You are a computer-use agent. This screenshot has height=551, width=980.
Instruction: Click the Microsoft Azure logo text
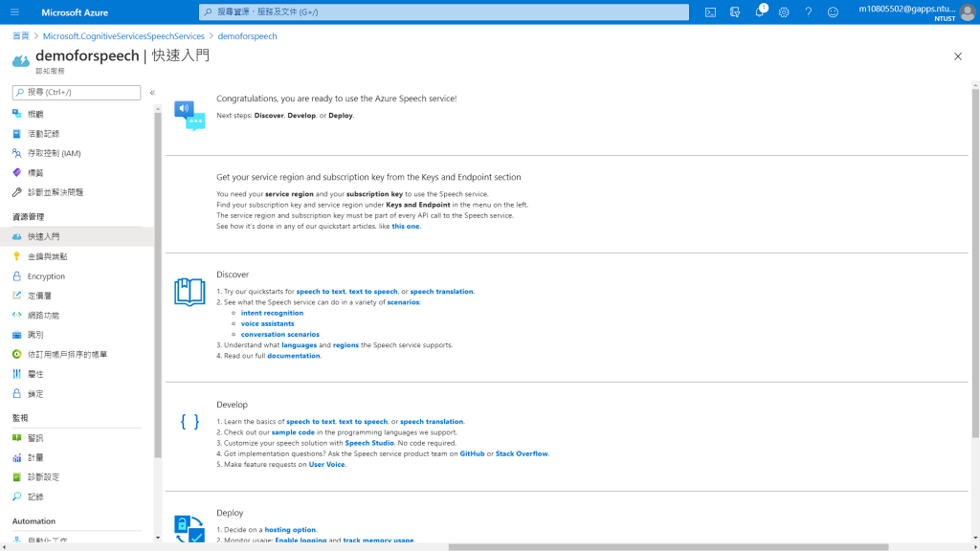coord(75,12)
